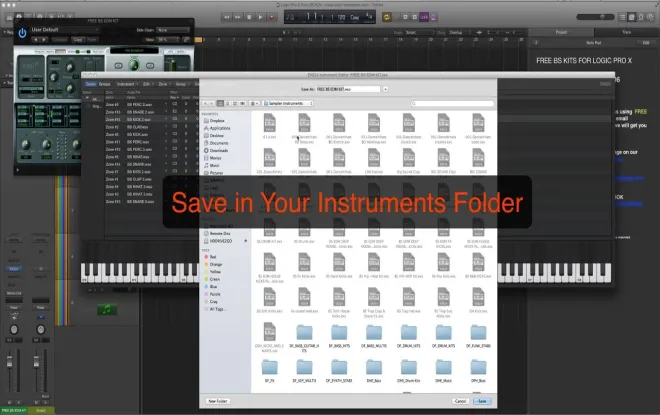Select previous plugin preset arrow
This screenshot has height=415, width=660.
point(35,40)
